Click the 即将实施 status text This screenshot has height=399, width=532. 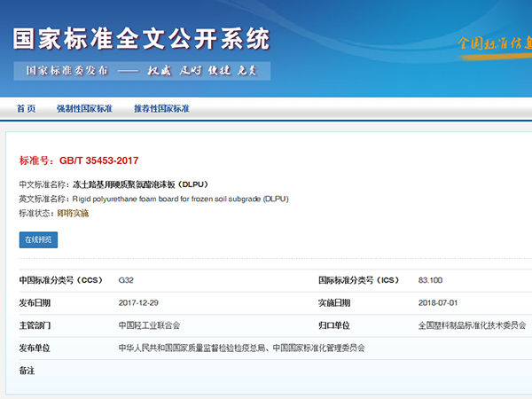tap(73, 213)
